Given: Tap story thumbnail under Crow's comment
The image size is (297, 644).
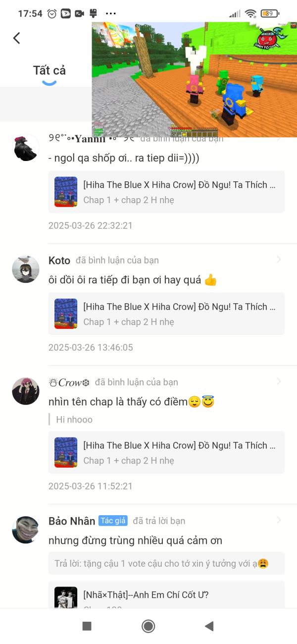Looking at the screenshot, I should [x=66, y=452].
